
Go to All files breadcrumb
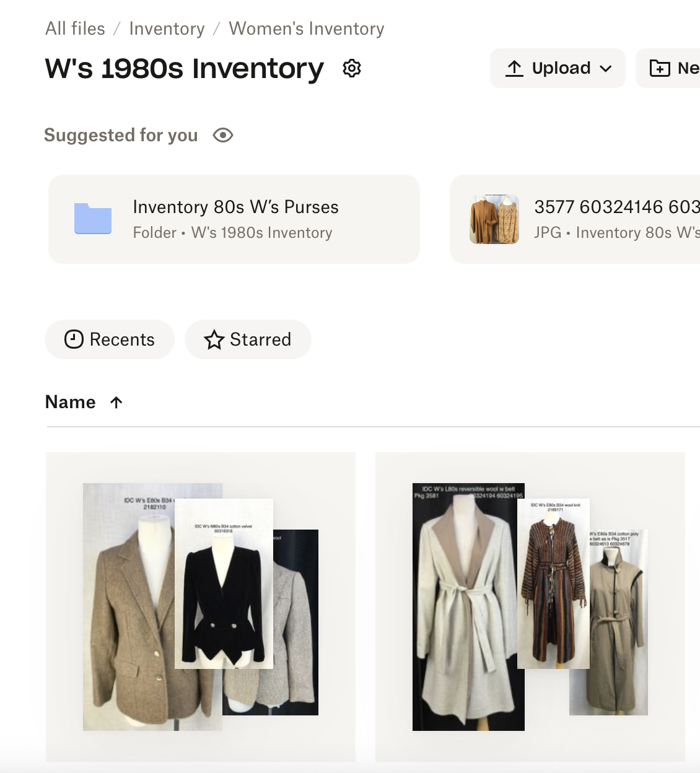(x=75, y=28)
